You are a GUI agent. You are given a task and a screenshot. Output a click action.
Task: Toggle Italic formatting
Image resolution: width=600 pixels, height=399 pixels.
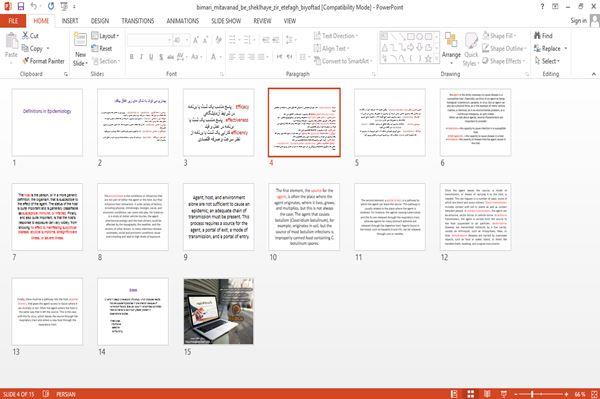pyautogui.click(x=141, y=57)
